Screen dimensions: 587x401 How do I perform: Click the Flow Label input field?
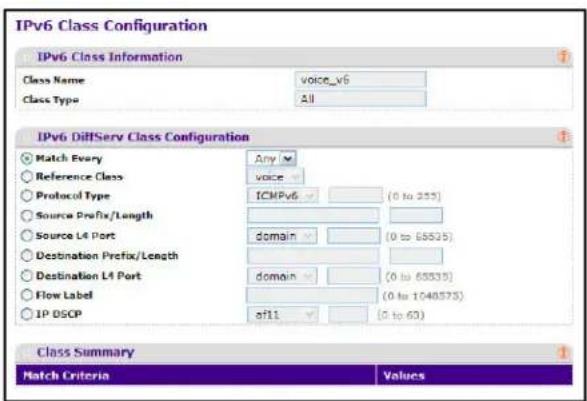311,295
